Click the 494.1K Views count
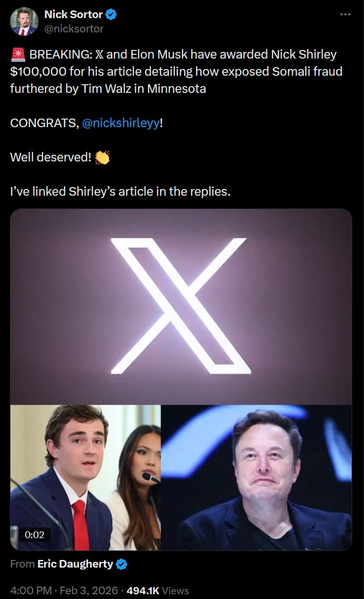This screenshot has width=364, height=599. (157, 591)
